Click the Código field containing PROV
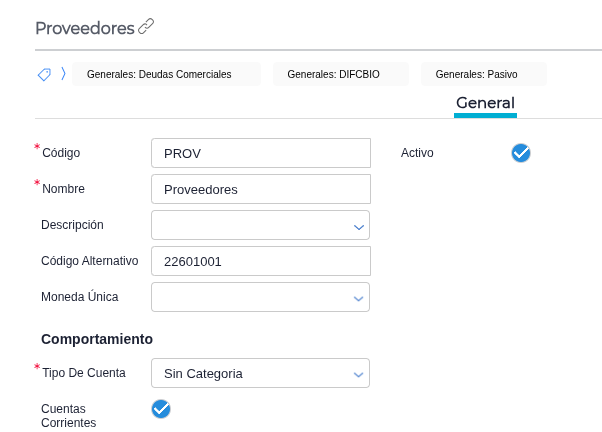 260,153
